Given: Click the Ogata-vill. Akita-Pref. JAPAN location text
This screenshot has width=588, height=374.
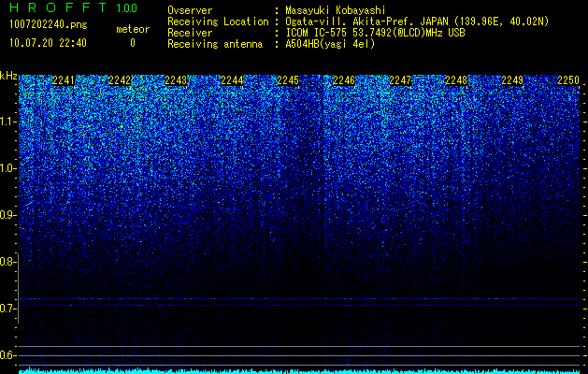Looking at the screenshot, I should 417,22.
